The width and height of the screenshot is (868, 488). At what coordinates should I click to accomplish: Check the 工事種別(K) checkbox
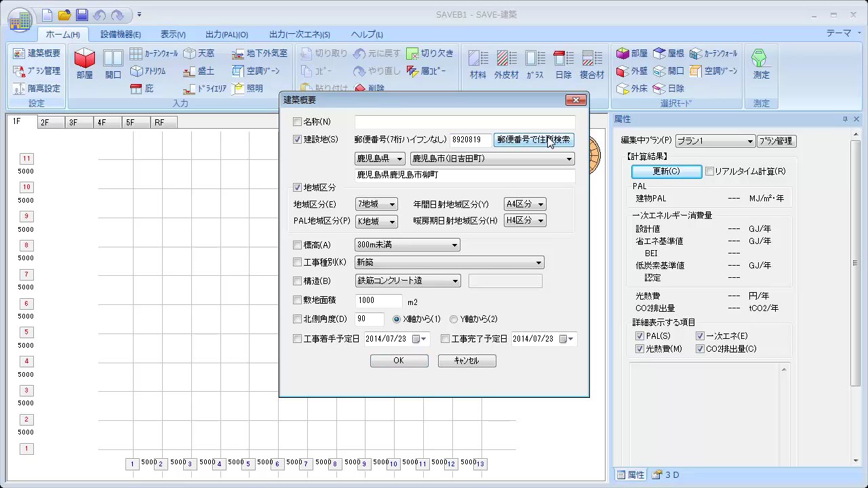(x=297, y=262)
